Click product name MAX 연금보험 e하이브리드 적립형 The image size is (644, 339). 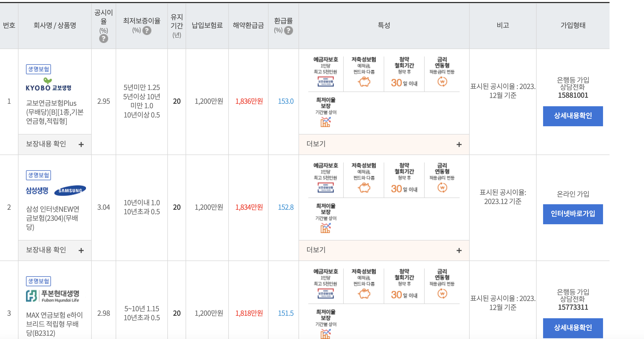(54, 324)
